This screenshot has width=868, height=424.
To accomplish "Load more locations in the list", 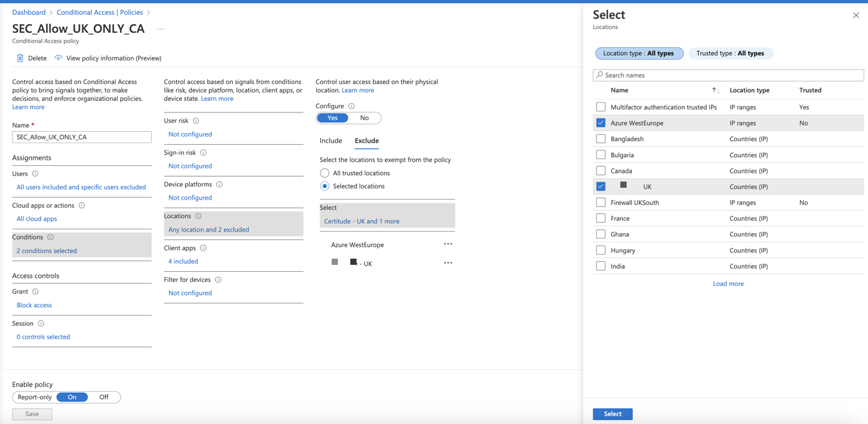I will pyautogui.click(x=728, y=283).
